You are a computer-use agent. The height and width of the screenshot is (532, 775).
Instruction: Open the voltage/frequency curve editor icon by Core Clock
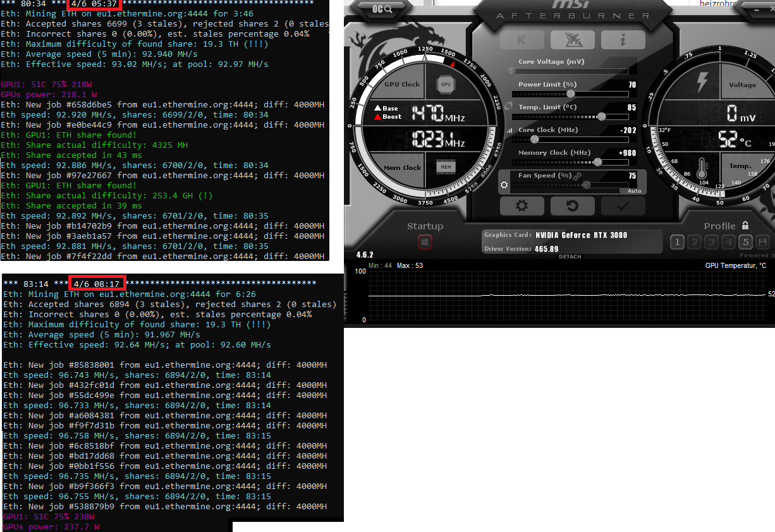510,130
